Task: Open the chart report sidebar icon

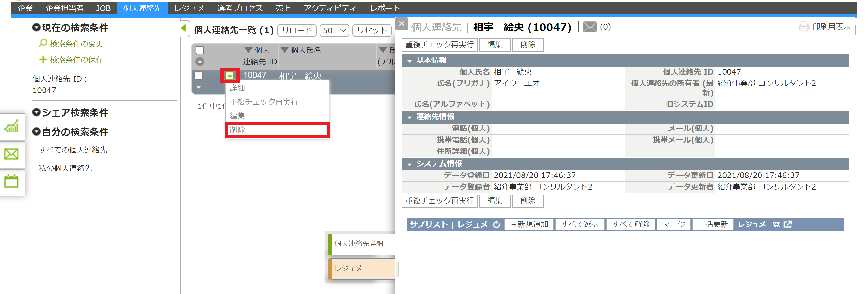Action: pos(11,126)
